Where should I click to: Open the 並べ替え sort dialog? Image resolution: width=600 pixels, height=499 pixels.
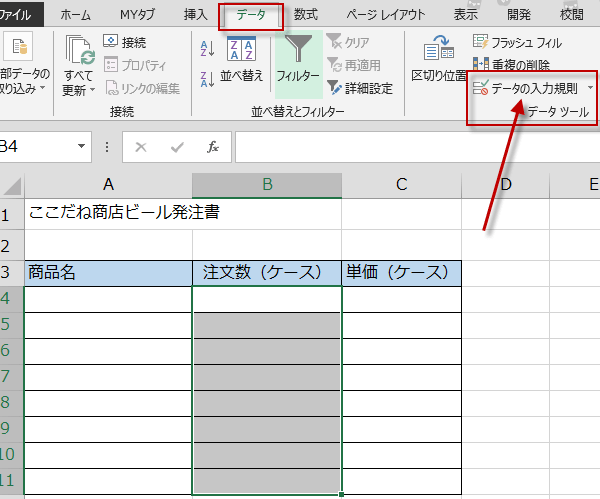(241, 59)
